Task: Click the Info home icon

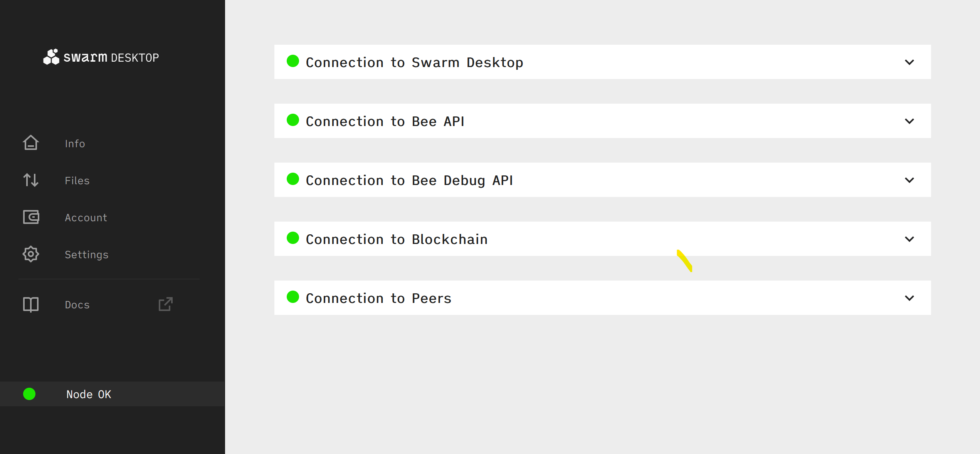Action: (31, 143)
